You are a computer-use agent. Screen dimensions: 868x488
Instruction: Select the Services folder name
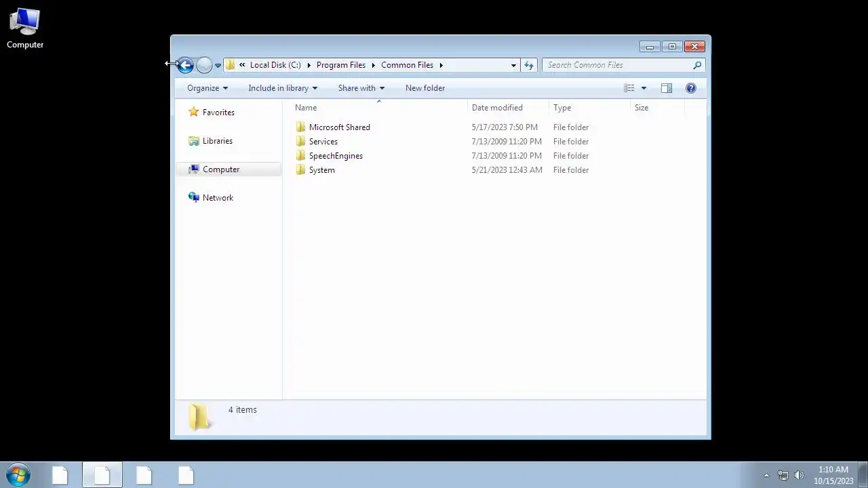coord(323,142)
